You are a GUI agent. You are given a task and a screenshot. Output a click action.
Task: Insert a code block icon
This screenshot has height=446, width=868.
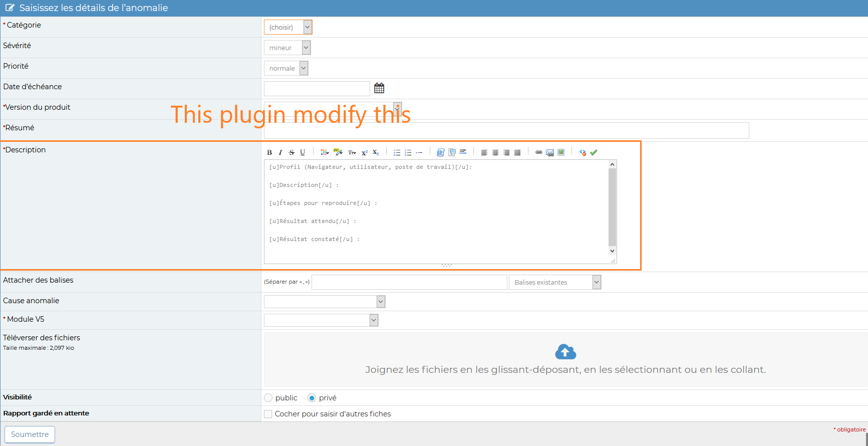coord(441,152)
